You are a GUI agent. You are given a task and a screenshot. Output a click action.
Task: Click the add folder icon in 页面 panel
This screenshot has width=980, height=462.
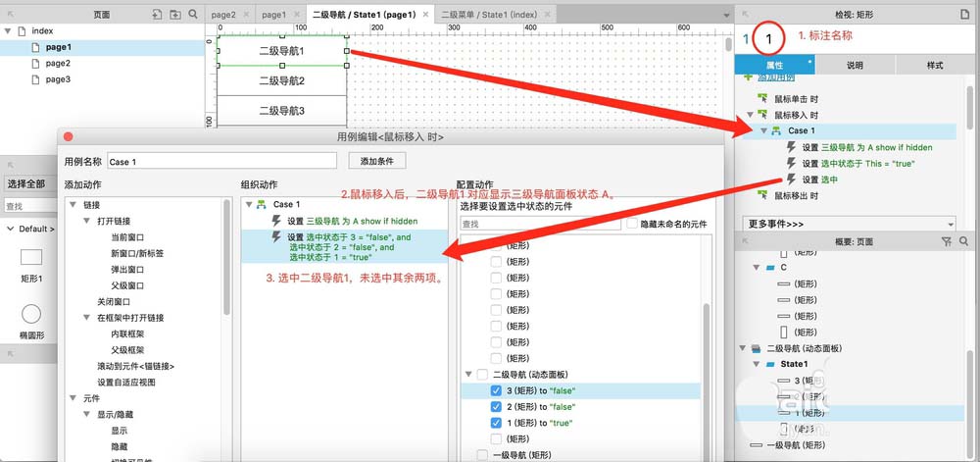coord(175,14)
